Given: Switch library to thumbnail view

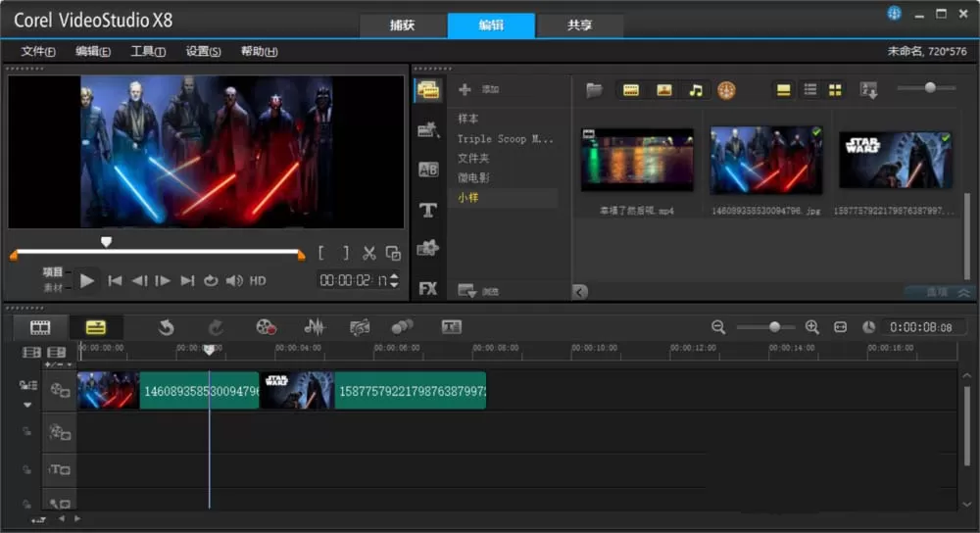Looking at the screenshot, I should pos(835,90).
